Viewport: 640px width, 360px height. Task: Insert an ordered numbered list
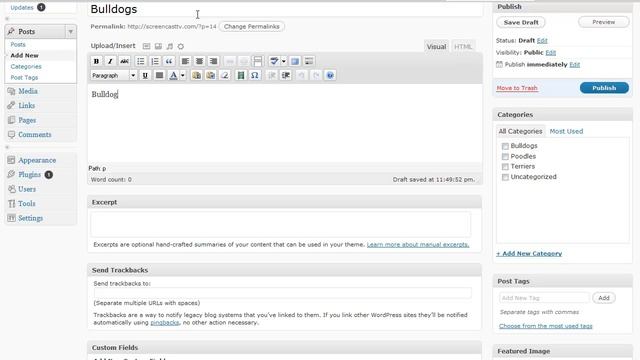click(x=155, y=61)
